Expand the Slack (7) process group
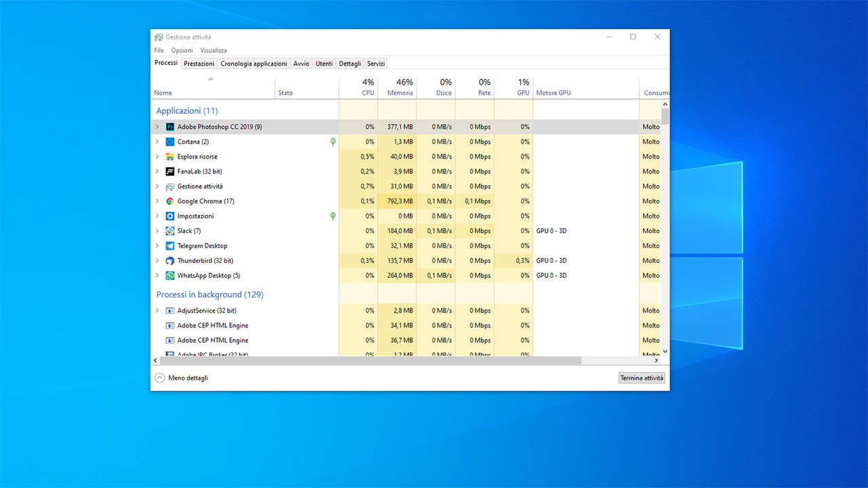868x488 pixels. pyautogui.click(x=157, y=231)
